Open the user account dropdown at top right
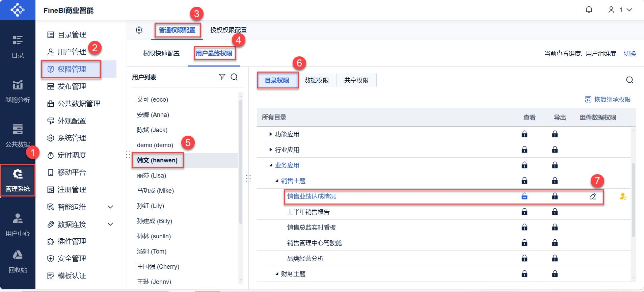 click(620, 10)
